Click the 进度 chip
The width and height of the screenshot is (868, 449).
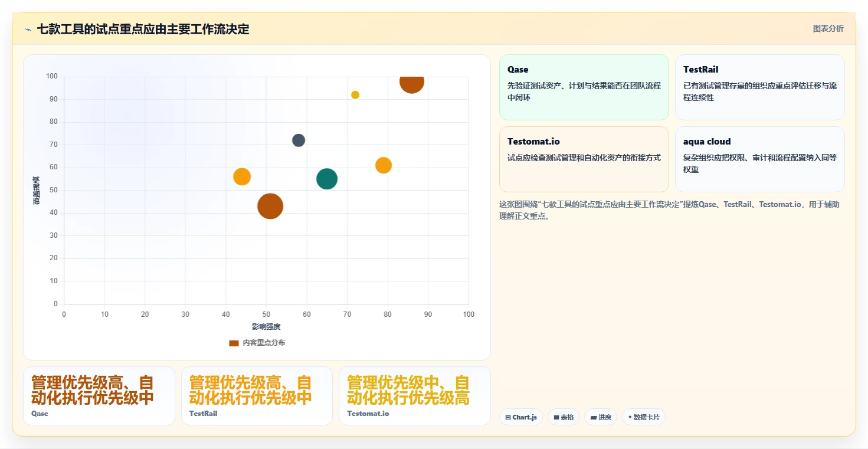[x=600, y=417]
